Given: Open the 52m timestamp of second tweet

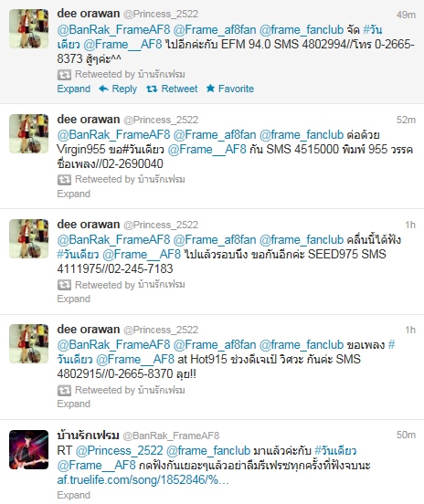Looking at the screenshot, I should [406, 120].
